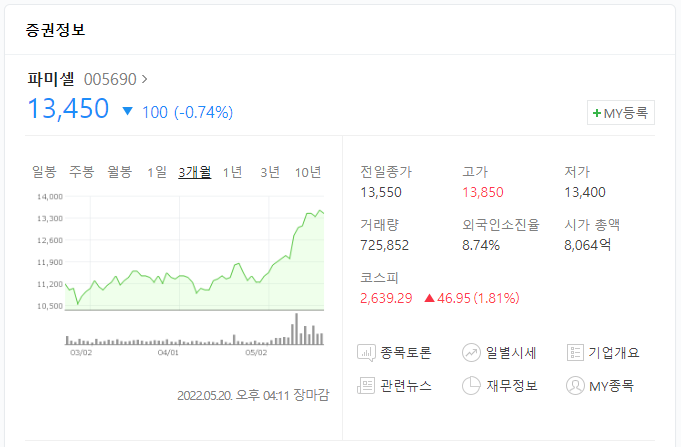Show the 1일 chart period
Image resolution: width=681 pixels, height=447 pixels.
coord(156,172)
